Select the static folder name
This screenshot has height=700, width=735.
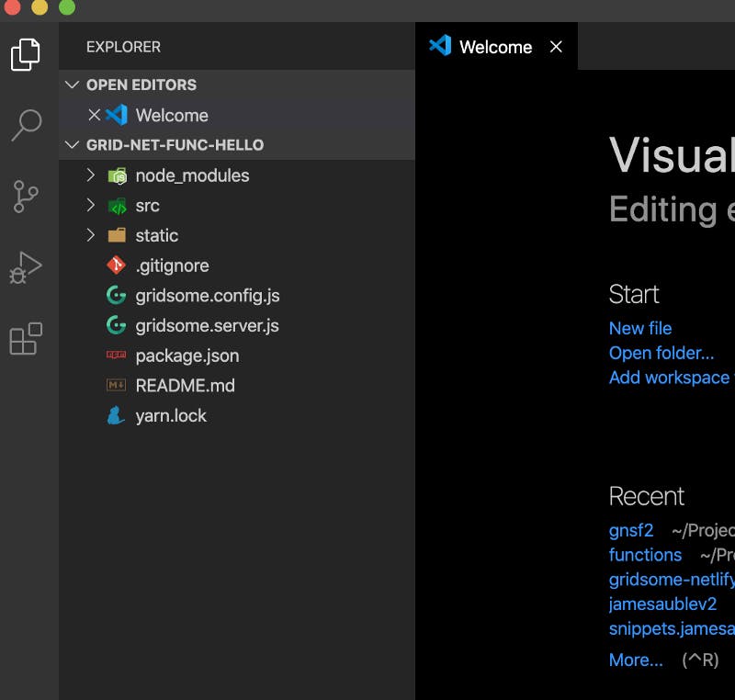click(156, 235)
